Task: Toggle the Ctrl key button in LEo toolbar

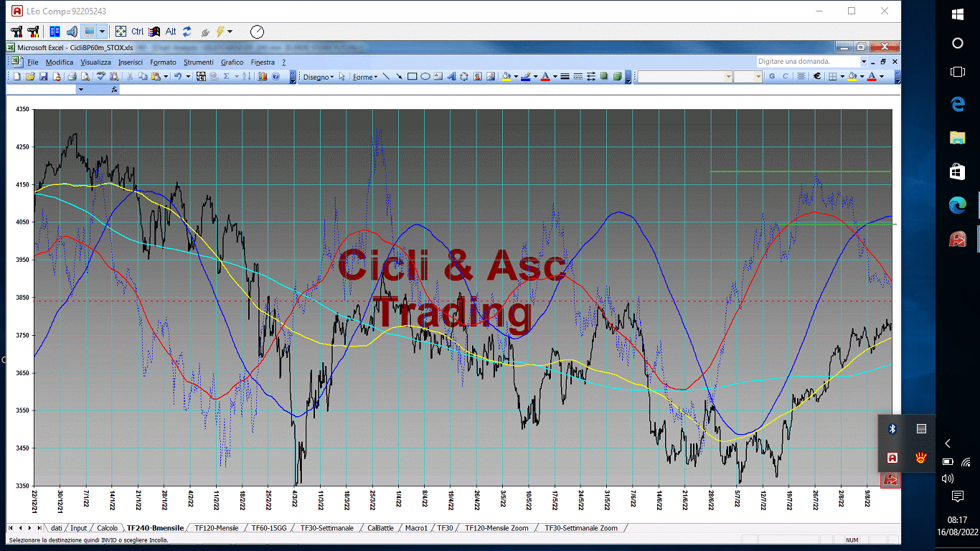Action: (137, 32)
